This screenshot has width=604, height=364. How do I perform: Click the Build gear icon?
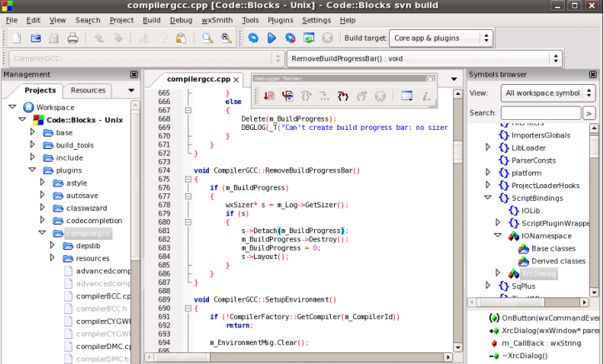coord(253,37)
